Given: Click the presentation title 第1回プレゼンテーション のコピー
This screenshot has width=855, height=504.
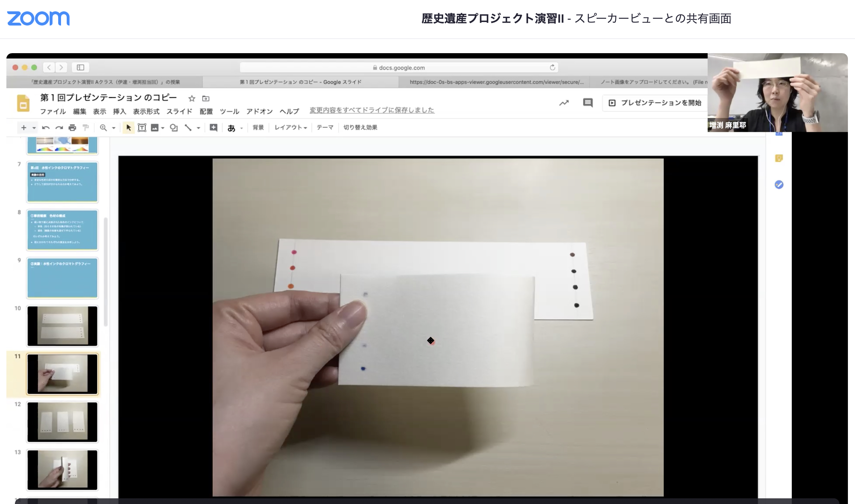Looking at the screenshot, I should click(x=108, y=97).
